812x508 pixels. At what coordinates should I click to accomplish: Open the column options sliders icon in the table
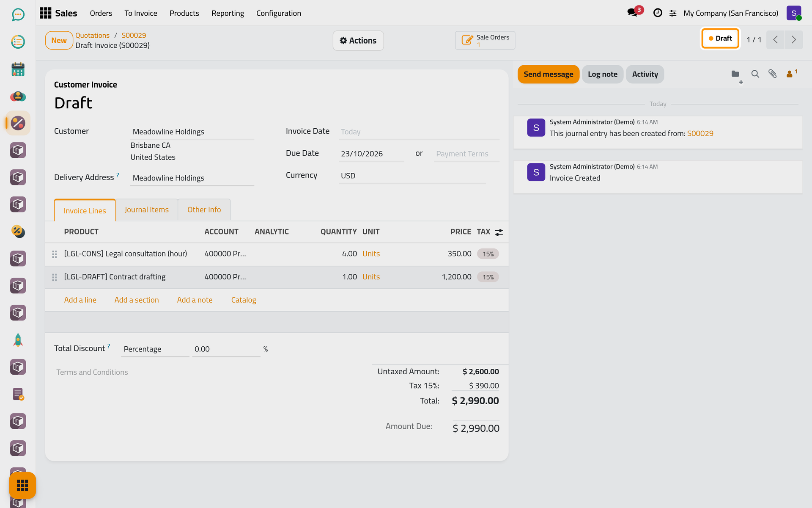(x=499, y=232)
